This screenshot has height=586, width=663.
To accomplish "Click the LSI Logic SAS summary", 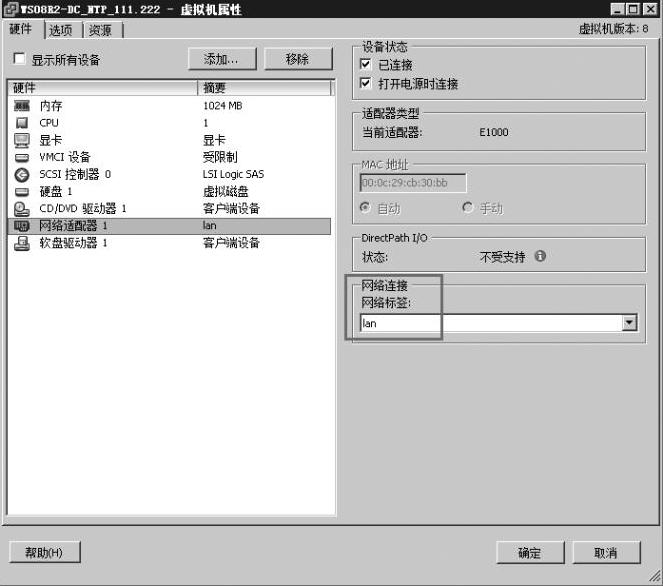I will (x=233, y=174).
